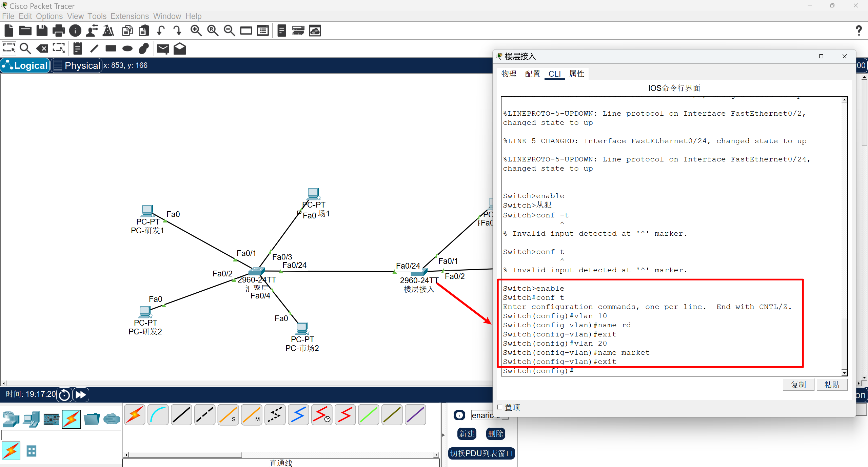Reset the workspace zoom
Viewport: 868px width, 467px height.
point(213,31)
